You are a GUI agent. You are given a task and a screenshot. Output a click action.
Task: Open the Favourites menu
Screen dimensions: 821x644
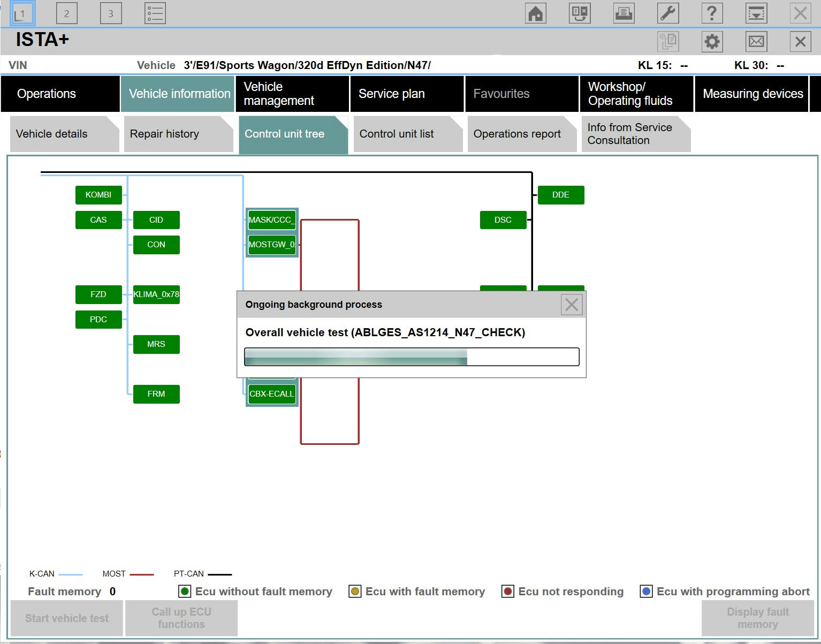pos(522,94)
